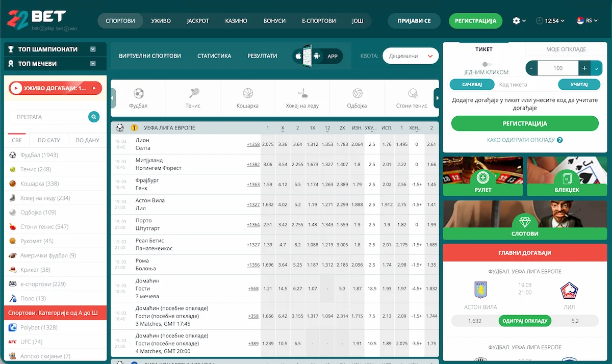Open е-спортови (229) in sidebar
This screenshot has height=364, width=612.
coord(55,284)
